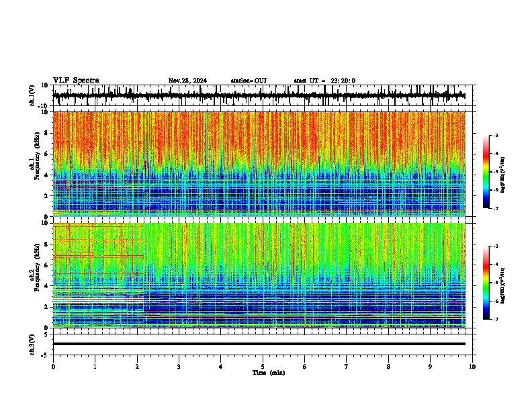This screenshot has height=411, width=532.
Task: Click the time axis tick label "5"
Action: [x=263, y=367]
